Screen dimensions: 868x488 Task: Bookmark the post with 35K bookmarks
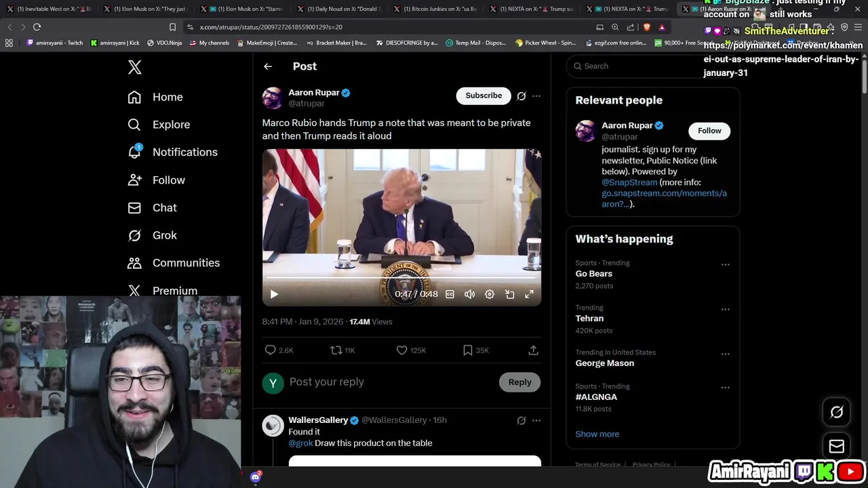tap(475, 350)
